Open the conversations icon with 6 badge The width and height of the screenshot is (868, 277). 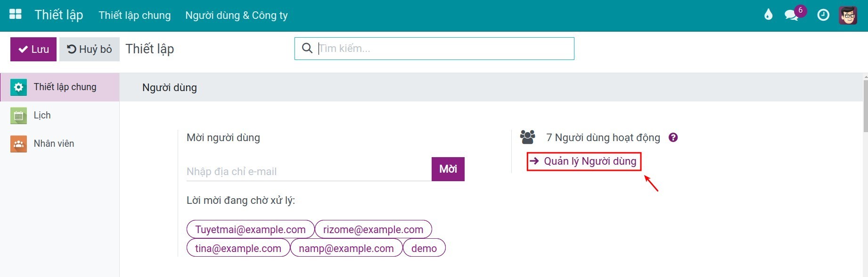pyautogui.click(x=792, y=15)
